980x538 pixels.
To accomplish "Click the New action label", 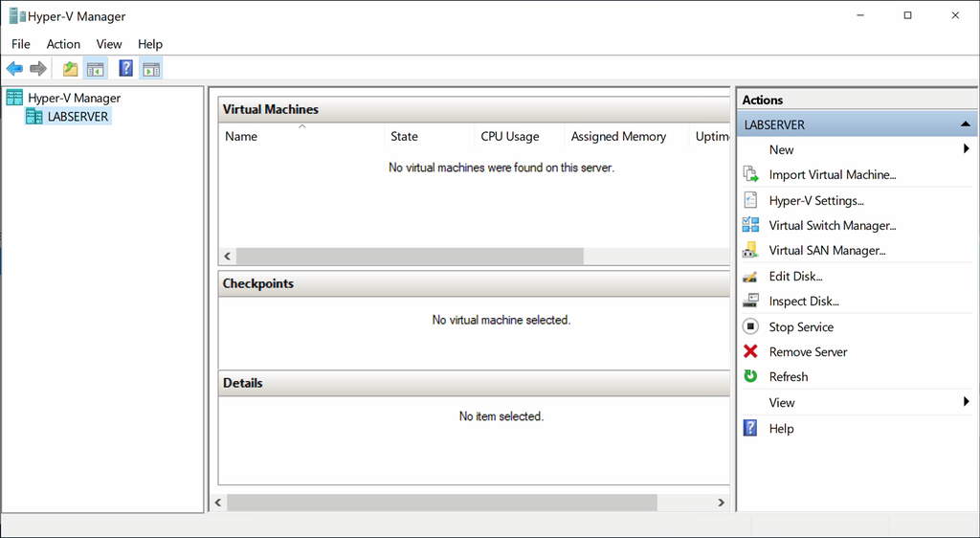I will [x=781, y=150].
